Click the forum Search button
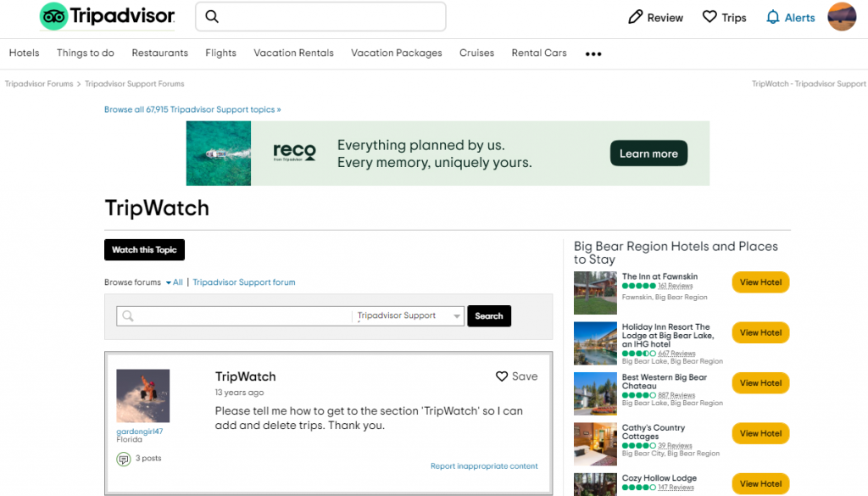Image resolution: width=868 pixels, height=496 pixels. 489,316
